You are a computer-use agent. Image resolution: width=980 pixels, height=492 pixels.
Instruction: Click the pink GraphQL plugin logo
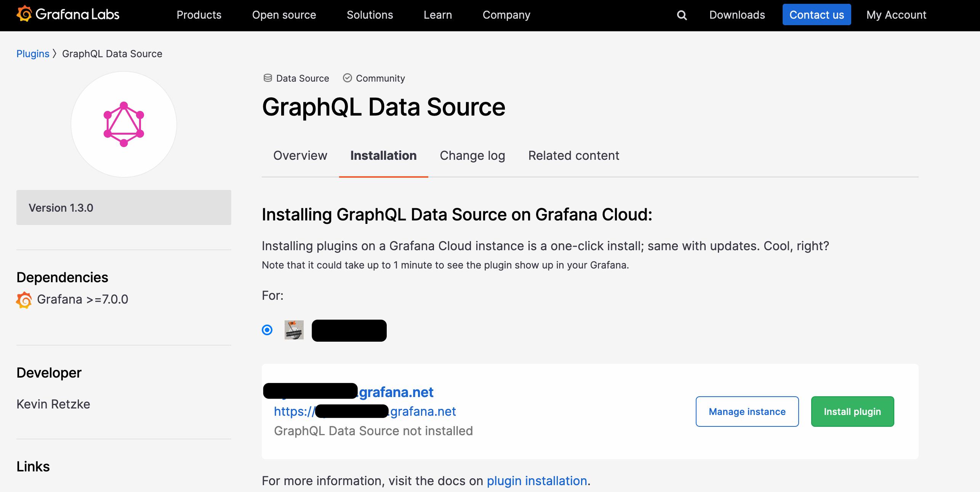pyautogui.click(x=124, y=124)
